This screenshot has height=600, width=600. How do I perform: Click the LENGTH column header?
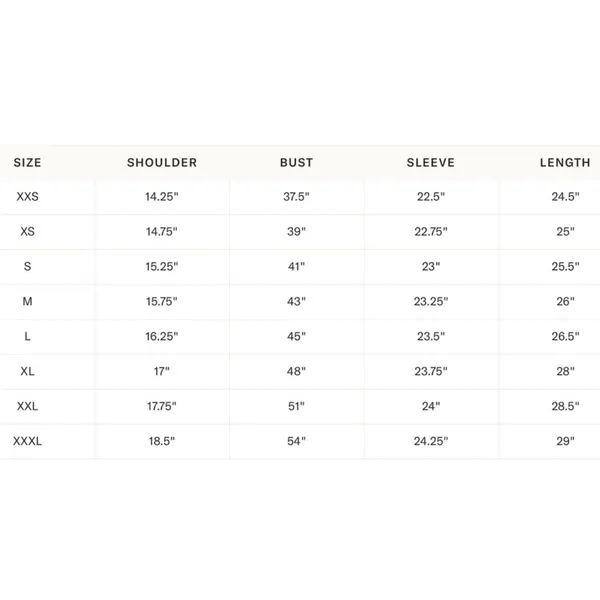565,163
